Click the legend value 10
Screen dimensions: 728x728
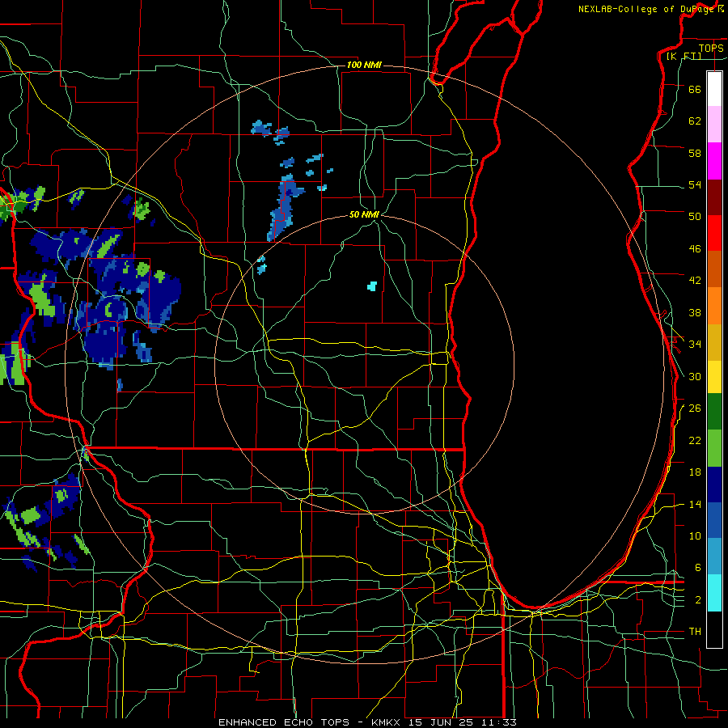click(x=695, y=535)
